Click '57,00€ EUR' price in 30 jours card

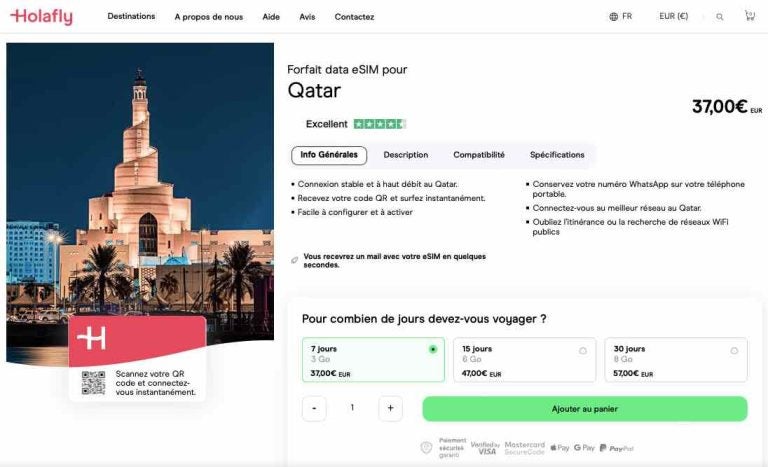(633, 373)
